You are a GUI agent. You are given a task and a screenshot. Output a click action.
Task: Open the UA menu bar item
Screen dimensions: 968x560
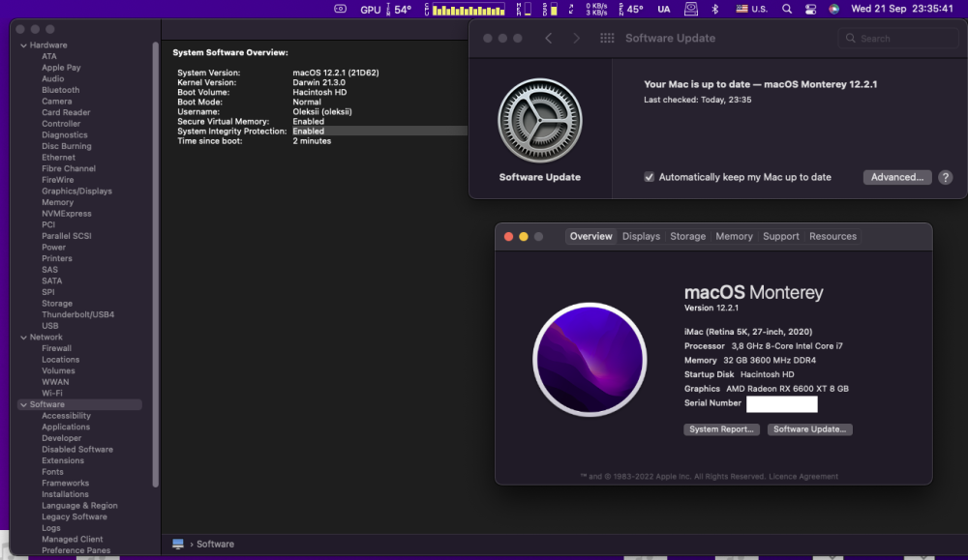pyautogui.click(x=664, y=10)
